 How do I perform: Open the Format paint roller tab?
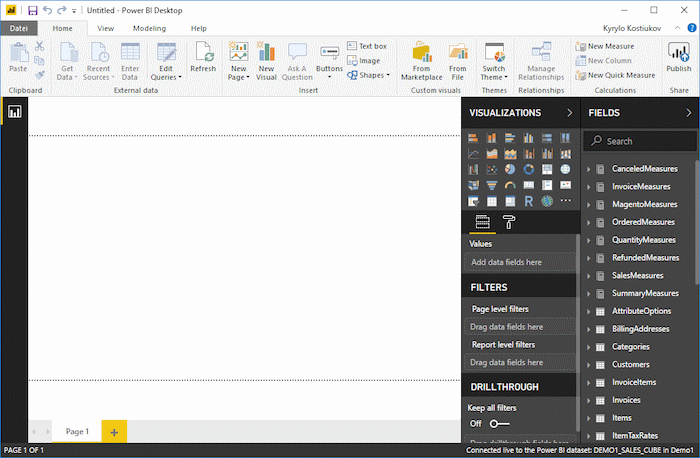pos(509,222)
